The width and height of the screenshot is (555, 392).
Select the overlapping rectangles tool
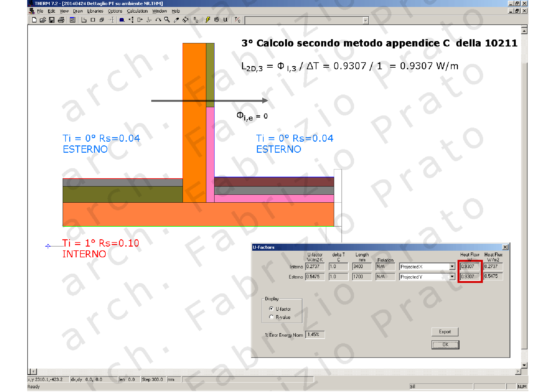[x=102, y=20]
